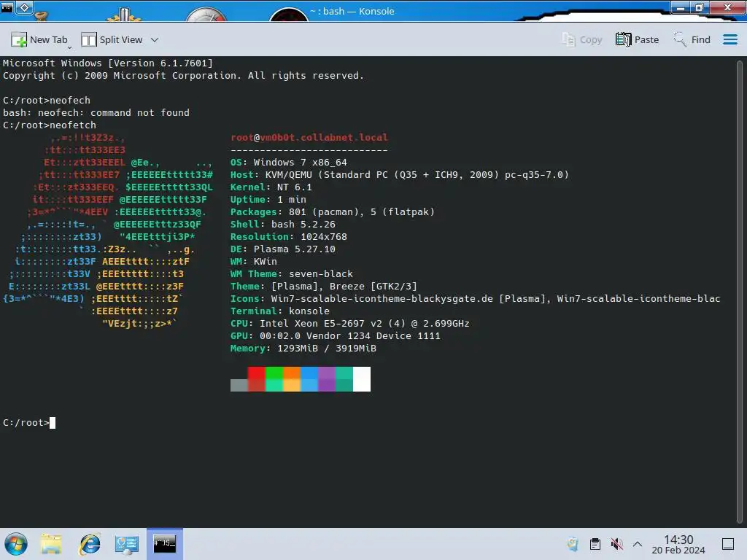Launch the file manager from taskbar
The height and width of the screenshot is (560, 747).
click(x=51, y=544)
